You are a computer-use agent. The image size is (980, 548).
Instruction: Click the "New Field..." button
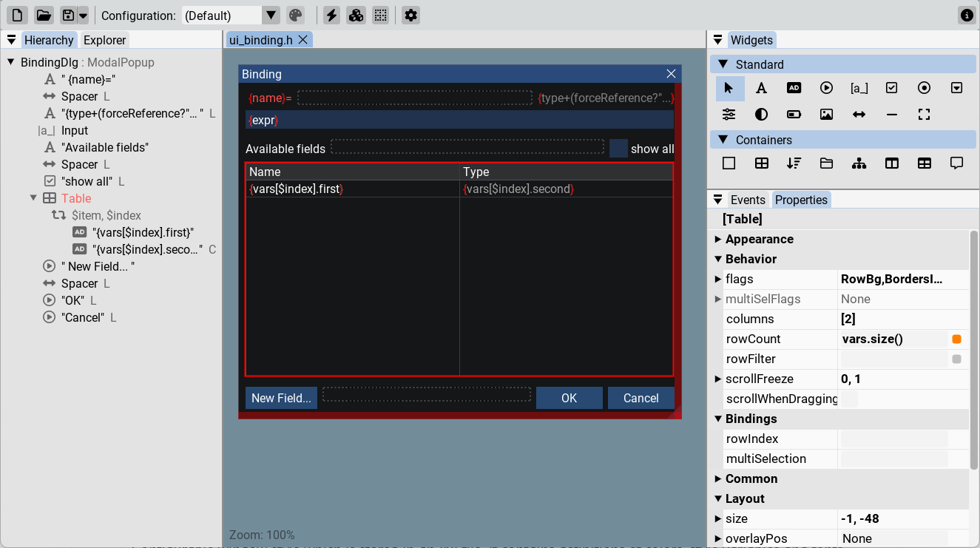(x=281, y=398)
